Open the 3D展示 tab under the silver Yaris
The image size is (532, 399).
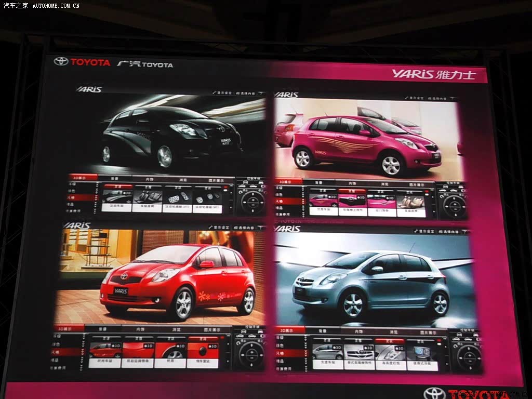click(290, 330)
